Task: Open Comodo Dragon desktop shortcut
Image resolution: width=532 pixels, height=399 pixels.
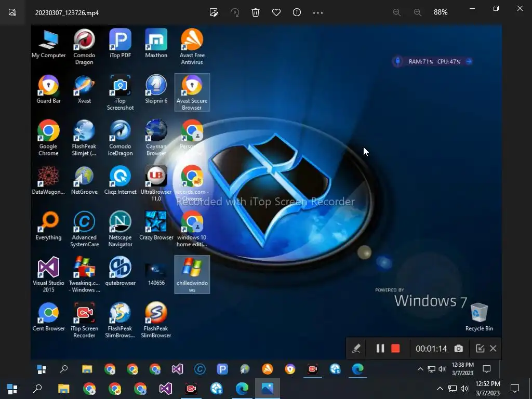Action: (84, 47)
